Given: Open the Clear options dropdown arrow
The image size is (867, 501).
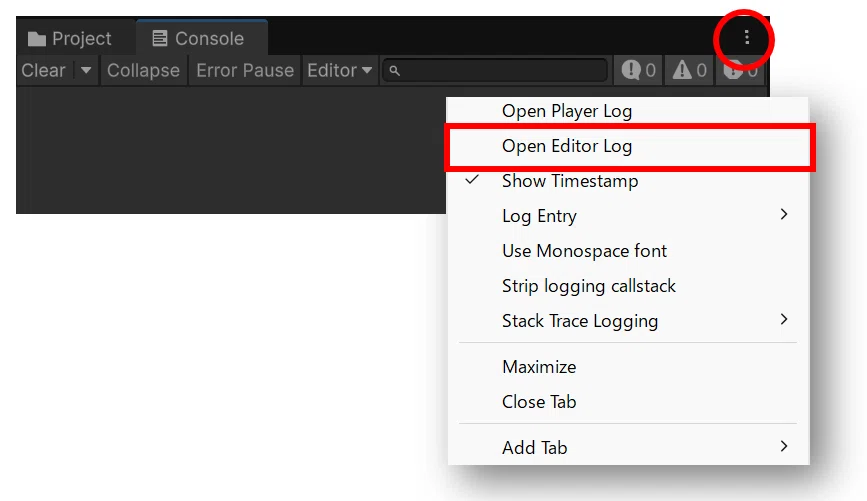Looking at the screenshot, I should [x=86, y=70].
